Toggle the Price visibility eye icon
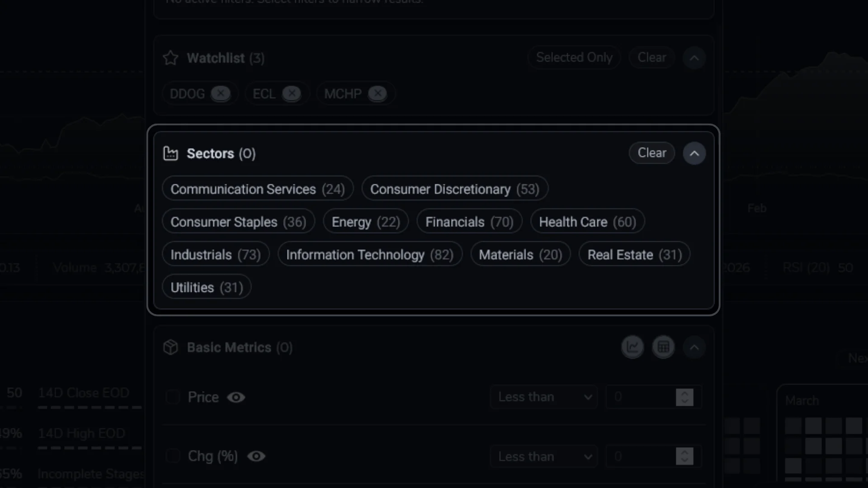This screenshot has width=868, height=488. point(236,398)
